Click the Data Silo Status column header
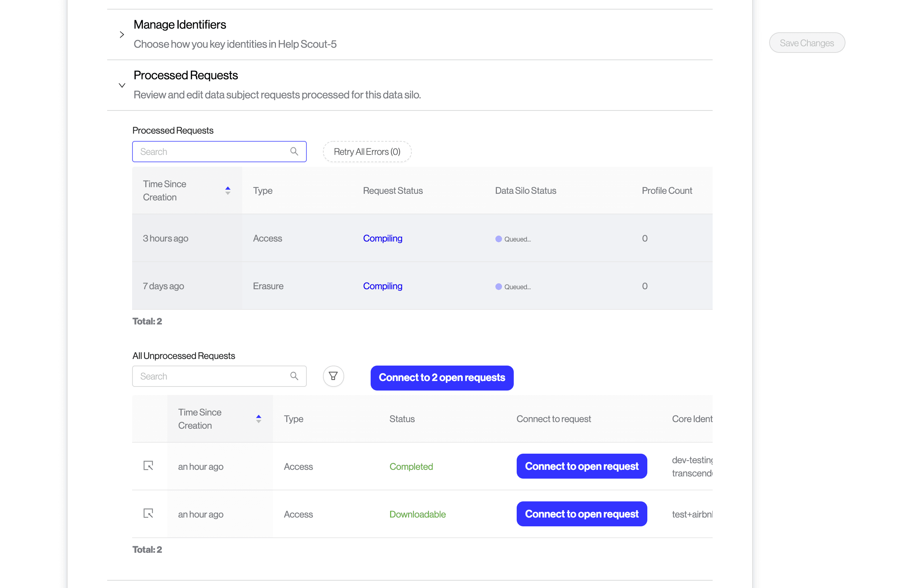902x588 pixels. tap(525, 190)
